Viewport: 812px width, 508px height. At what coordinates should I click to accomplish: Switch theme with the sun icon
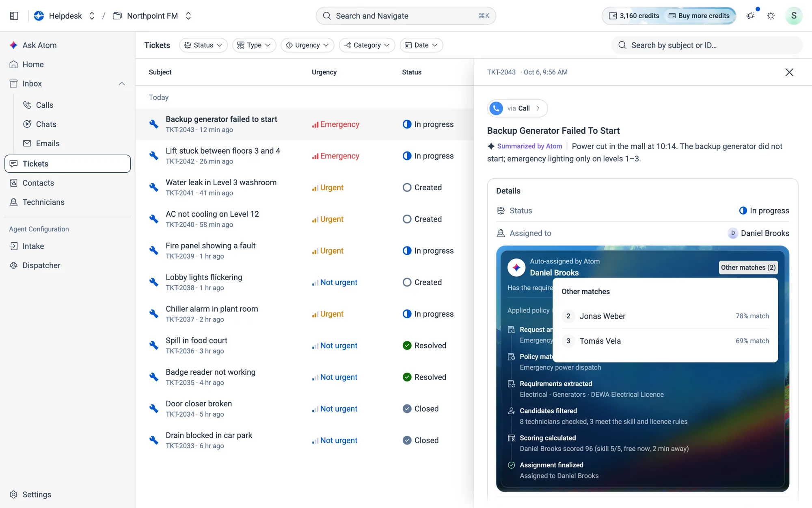(771, 16)
